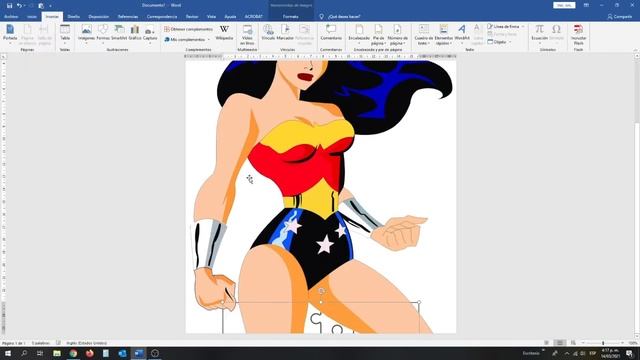Open the Formas shapes gallery
Viewport: 640px width, 360px height.
[103, 33]
